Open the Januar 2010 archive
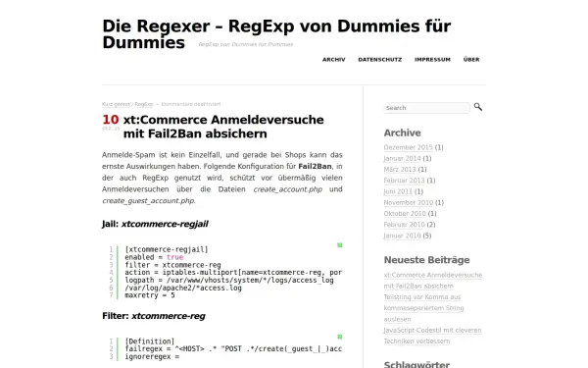The height and width of the screenshot is (368, 588). (402, 236)
